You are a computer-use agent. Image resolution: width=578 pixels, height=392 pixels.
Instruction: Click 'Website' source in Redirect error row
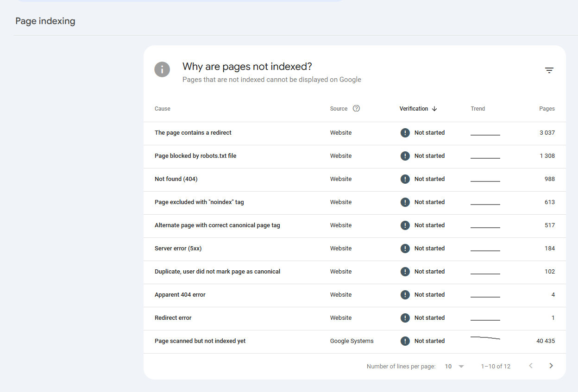click(x=341, y=318)
